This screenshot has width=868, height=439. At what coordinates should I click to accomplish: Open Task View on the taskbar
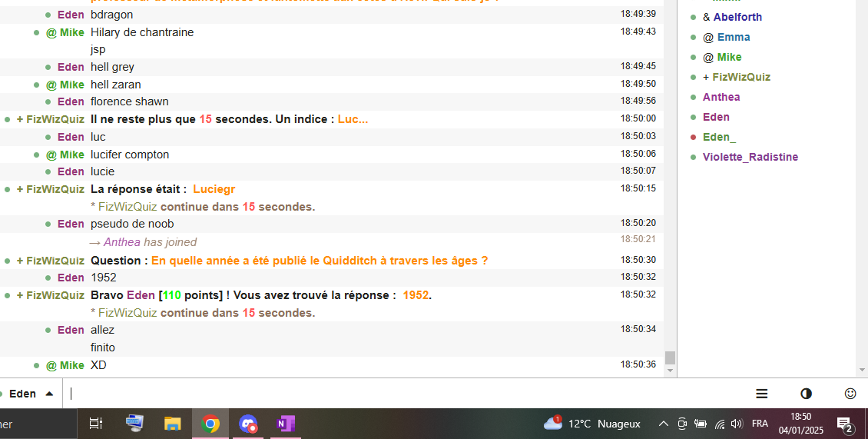point(96,424)
